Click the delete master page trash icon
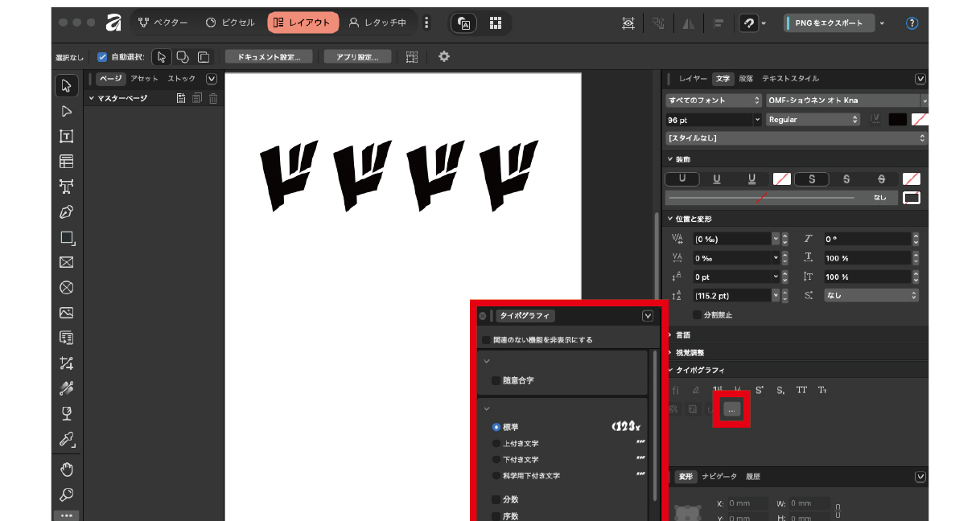 (x=213, y=98)
